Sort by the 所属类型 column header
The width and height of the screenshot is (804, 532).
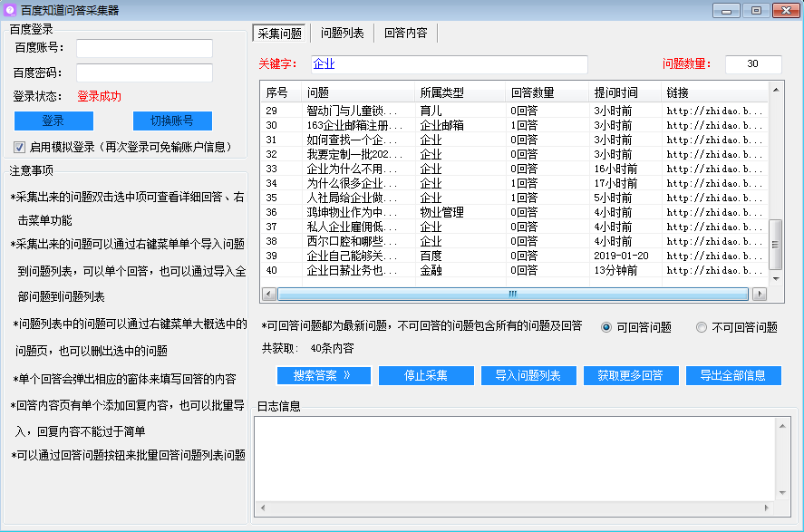click(460, 92)
